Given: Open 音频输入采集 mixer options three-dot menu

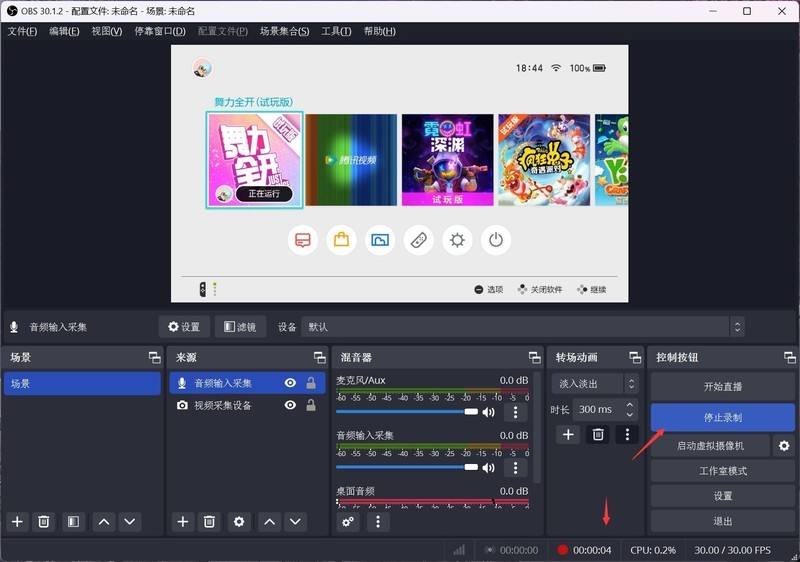Looking at the screenshot, I should (516, 467).
